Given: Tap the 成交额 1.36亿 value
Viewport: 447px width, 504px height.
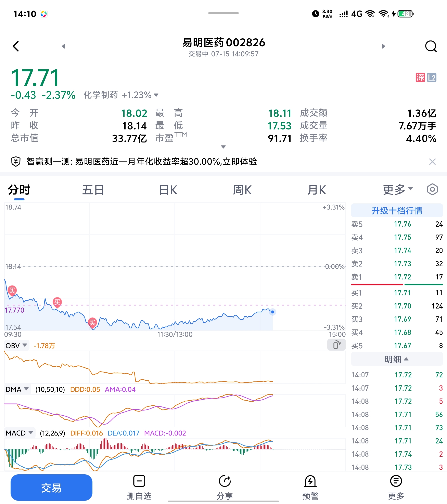Looking at the screenshot, I should 422,113.
